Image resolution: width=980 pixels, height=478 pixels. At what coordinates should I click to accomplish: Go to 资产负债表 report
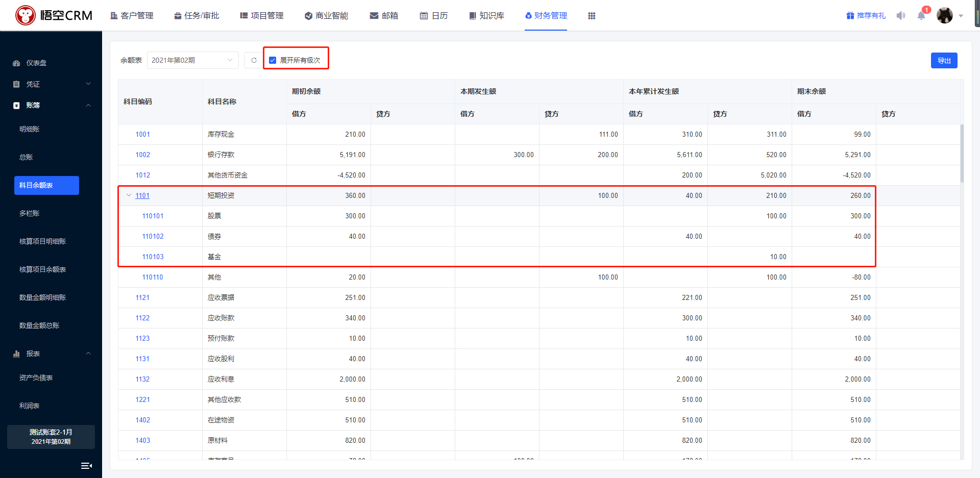click(x=36, y=378)
